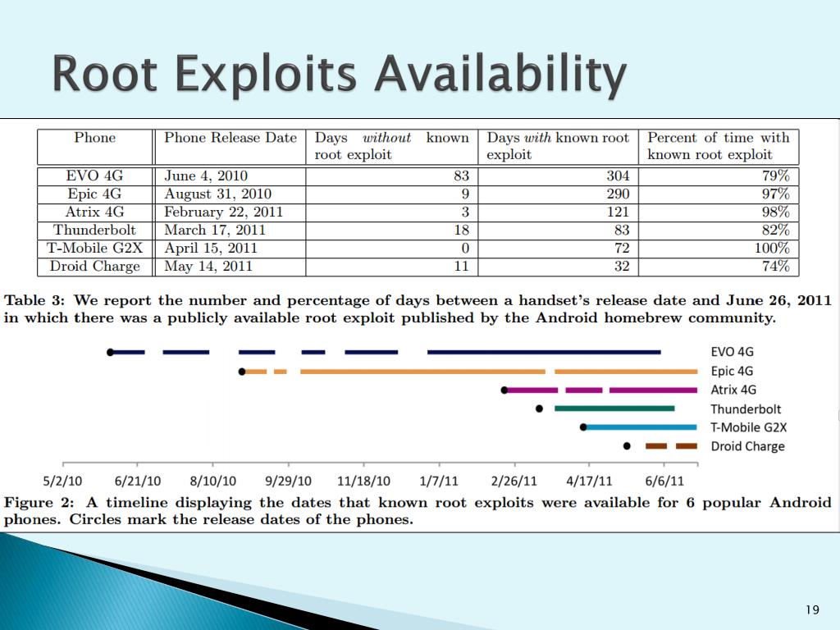Image resolution: width=840 pixels, height=630 pixels.
Task: Click the 'August 31, 2010' release date
Action: [x=217, y=194]
